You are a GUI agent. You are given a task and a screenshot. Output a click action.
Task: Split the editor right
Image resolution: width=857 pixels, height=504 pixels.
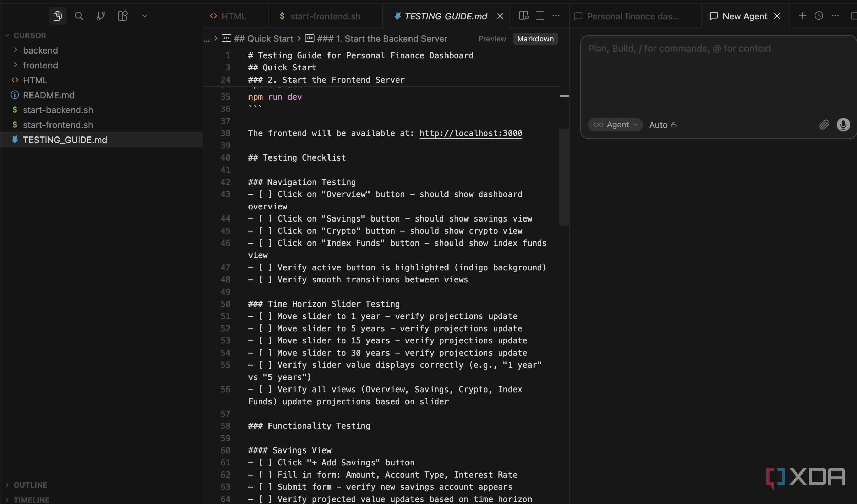[540, 16]
